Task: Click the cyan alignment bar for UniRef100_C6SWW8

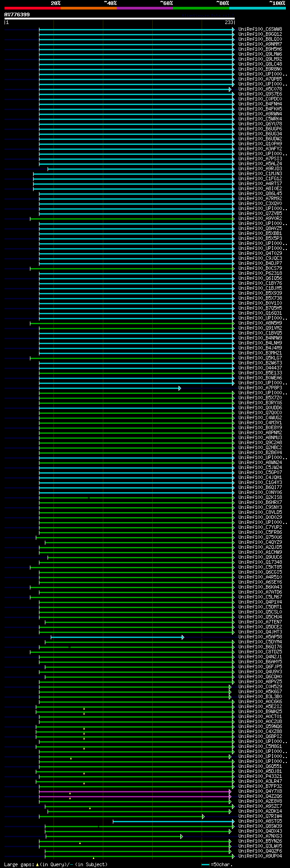Action: pyautogui.click(x=136, y=29)
